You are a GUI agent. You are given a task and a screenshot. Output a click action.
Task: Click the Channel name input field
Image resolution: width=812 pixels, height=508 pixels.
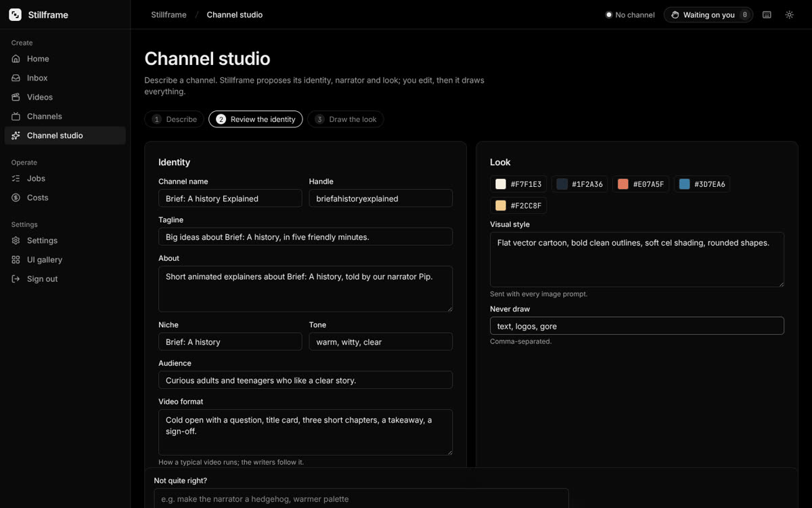(230, 198)
